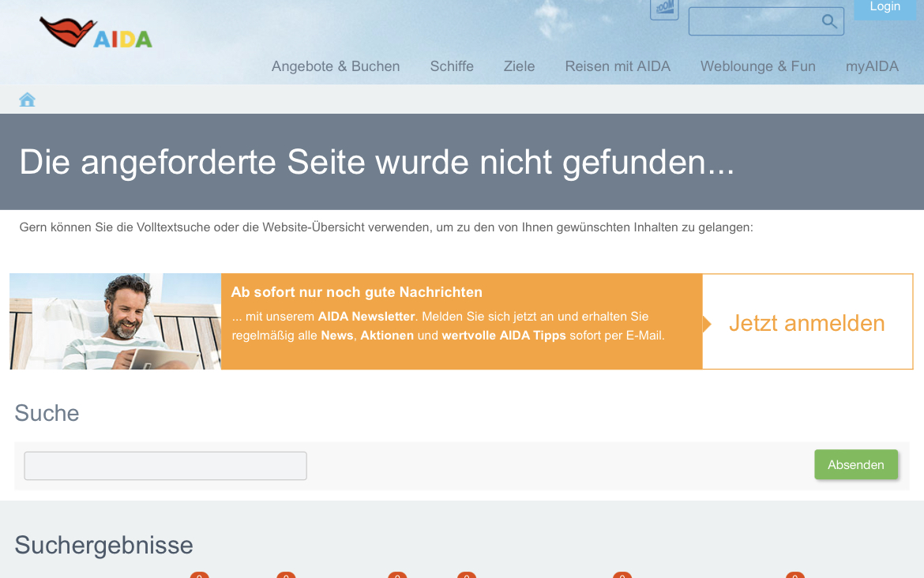Image resolution: width=924 pixels, height=578 pixels.
Task: Open the Angebote & Buchen menu
Action: click(x=336, y=66)
